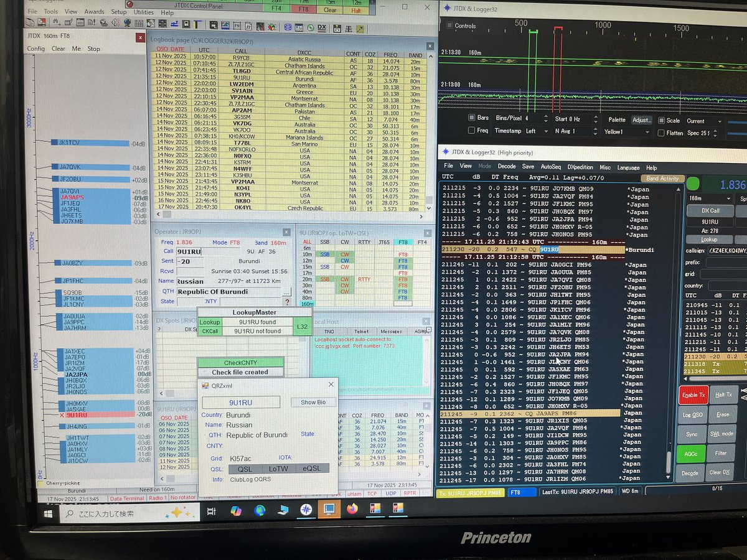
Task: Click the colorful cube icon in Logger32 toolbar
Action: tap(272, 27)
